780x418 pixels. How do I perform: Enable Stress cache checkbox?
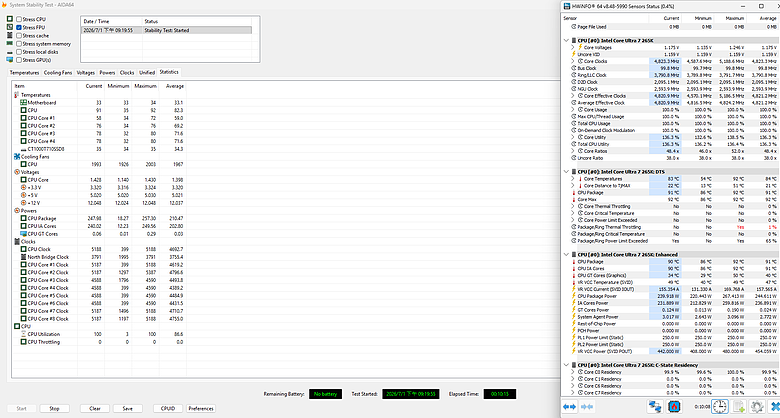[19, 36]
